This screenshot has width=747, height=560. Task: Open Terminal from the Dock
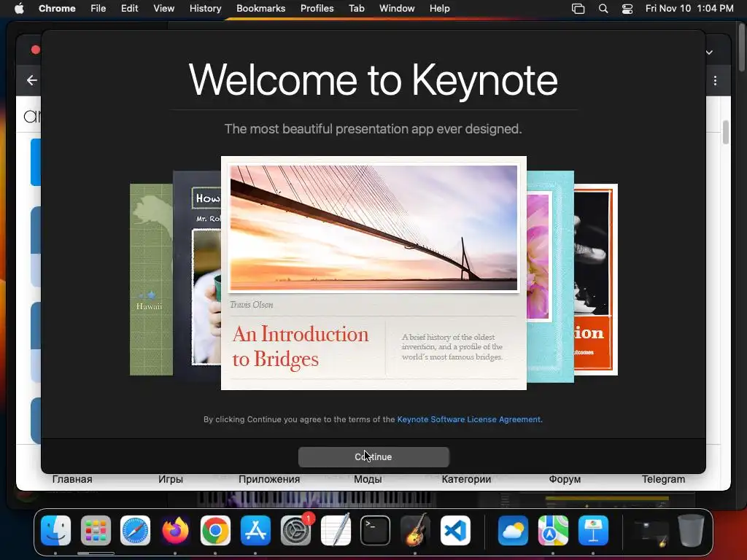click(x=376, y=531)
